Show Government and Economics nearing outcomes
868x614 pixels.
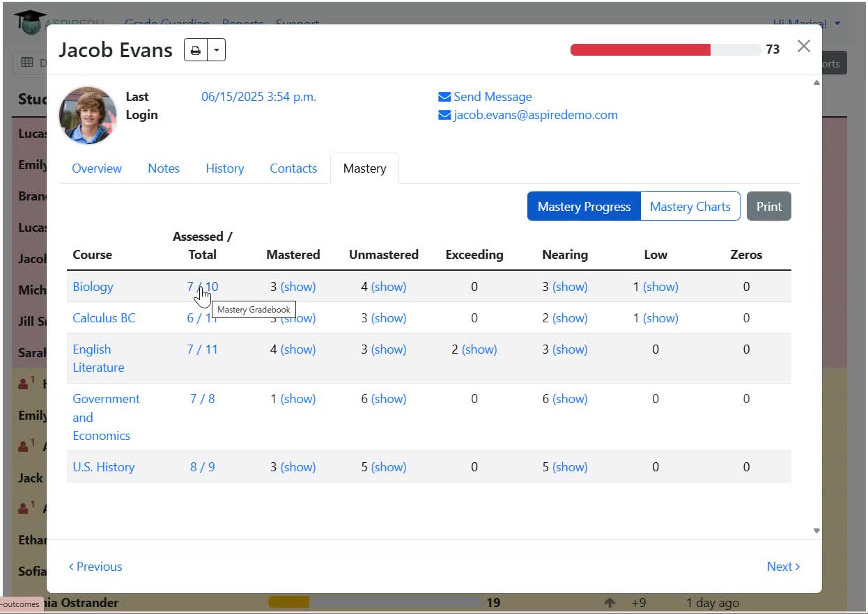[x=570, y=399]
